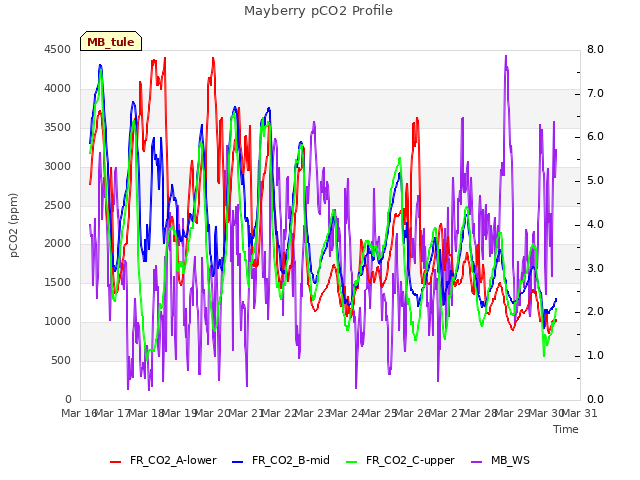Click the 3000 left axis tick label
640x480 pixels.
tap(58, 167)
